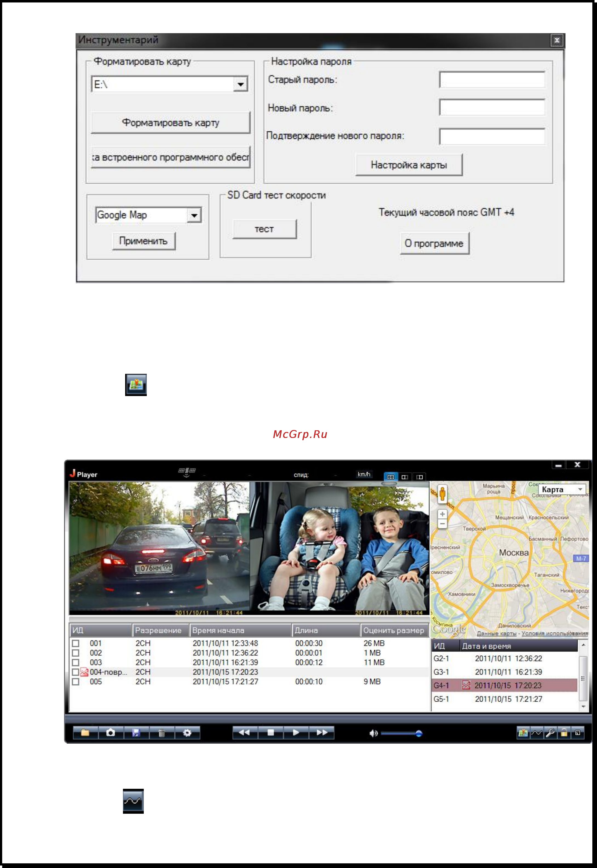Start playback with the play button
The height and width of the screenshot is (868, 597).
coord(296,733)
